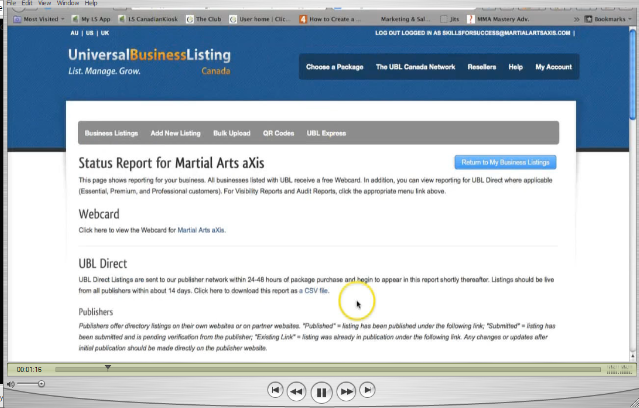Screen dimensions: 639x408
Task: Open the Jits bookmark
Action: coord(450,19)
